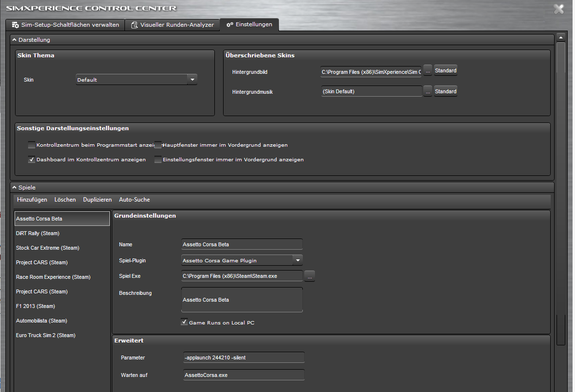Enable Einstellungsfenster immer im Vordergrund checkbox
The width and height of the screenshot is (575, 392).
(x=158, y=159)
